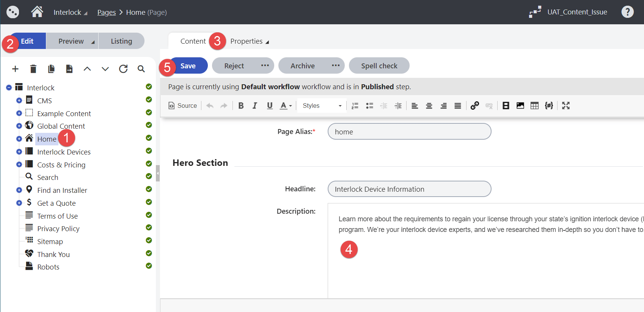Align text left
This screenshot has height=312, width=644.
coord(415,106)
